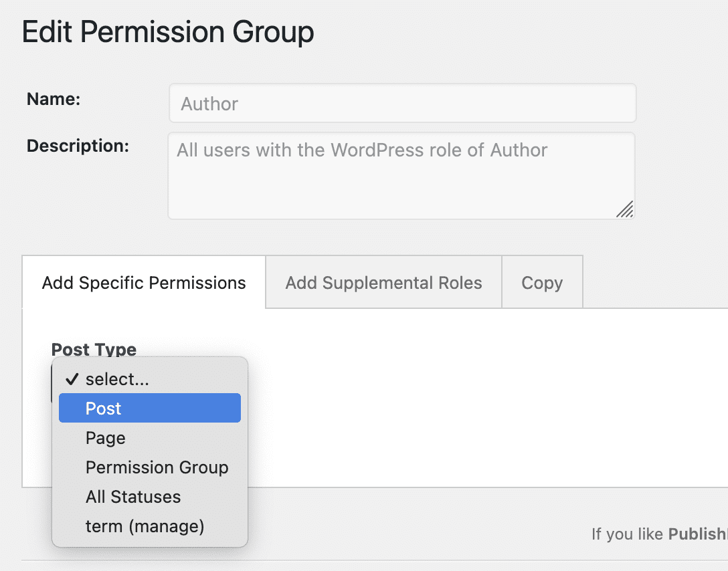Screen dimensions: 728x571
Task: Switch to the Add Supplemental Roles tab
Action: (x=383, y=282)
